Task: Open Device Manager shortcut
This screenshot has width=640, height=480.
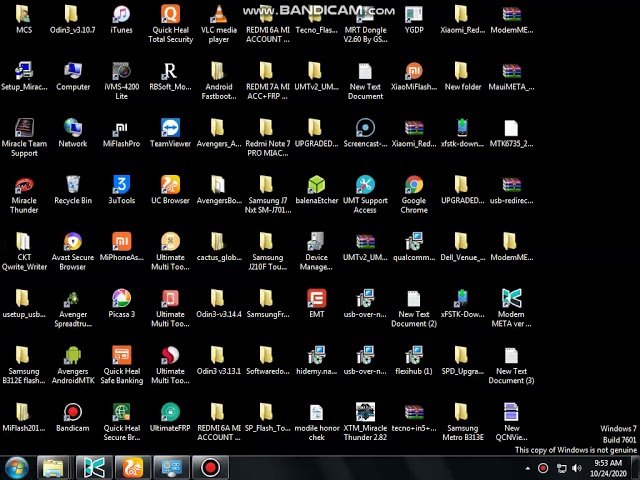Action: point(316,252)
